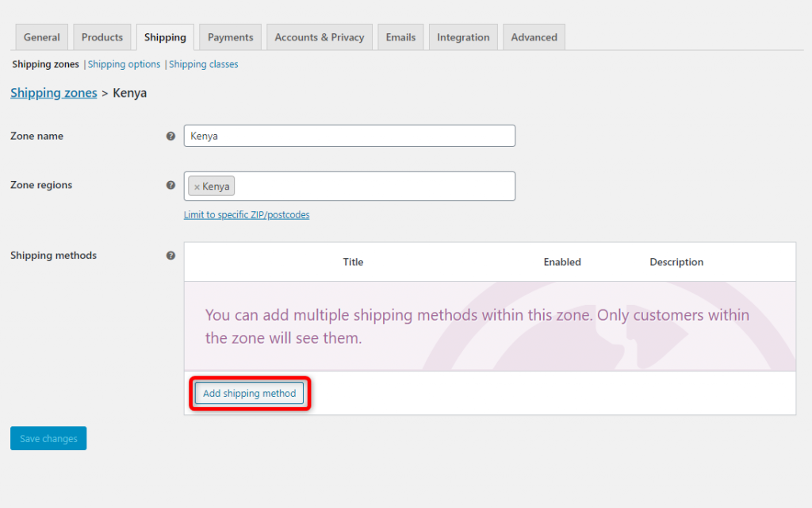Open the Zone name help tooltip
This screenshot has width=812, height=508.
tap(170, 136)
